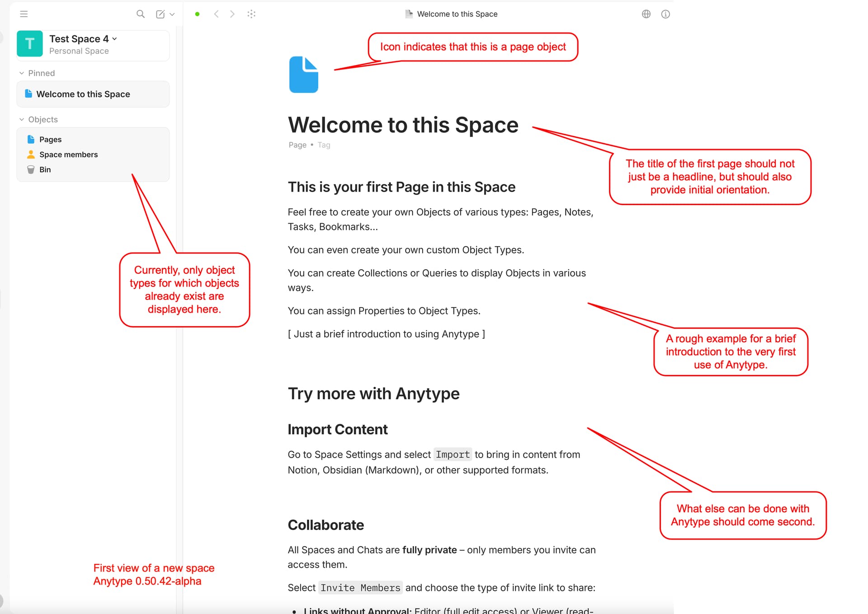Go back with left arrow
The width and height of the screenshot is (868, 614).
[x=217, y=14]
